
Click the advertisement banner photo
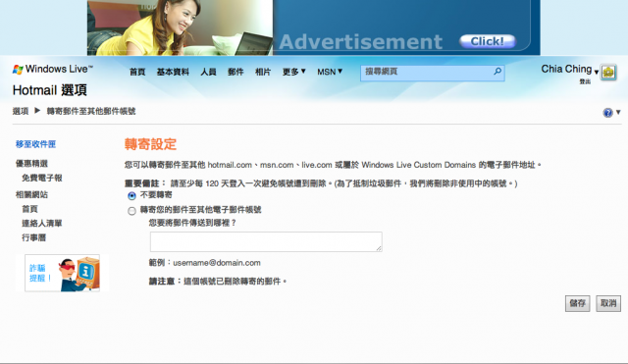point(181,27)
